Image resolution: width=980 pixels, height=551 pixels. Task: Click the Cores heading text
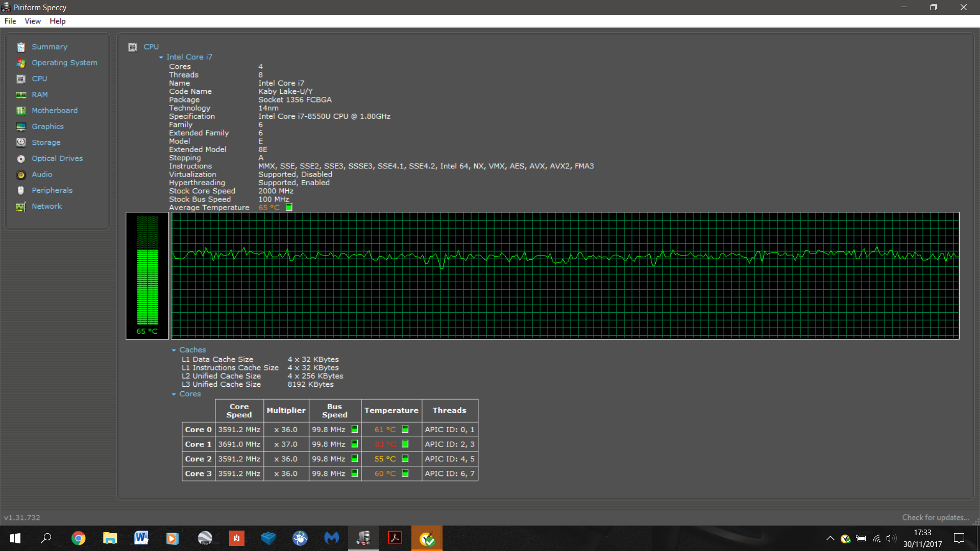(190, 394)
